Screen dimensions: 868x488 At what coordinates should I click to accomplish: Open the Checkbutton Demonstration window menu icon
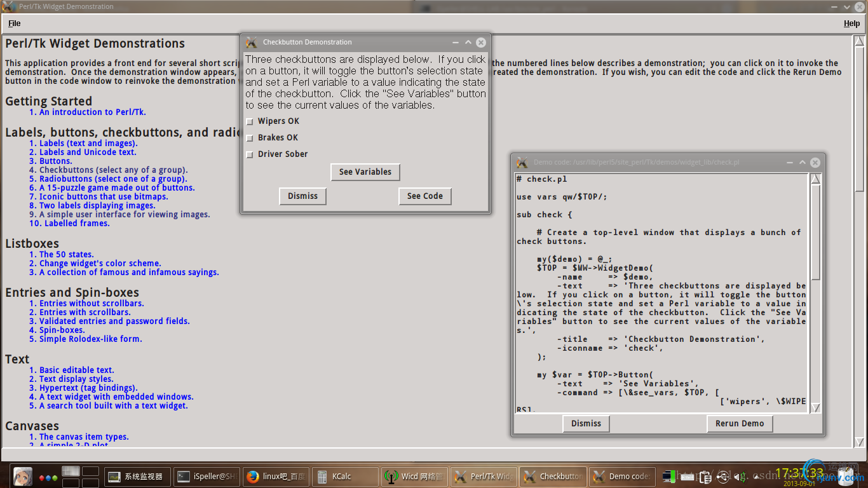[252, 43]
